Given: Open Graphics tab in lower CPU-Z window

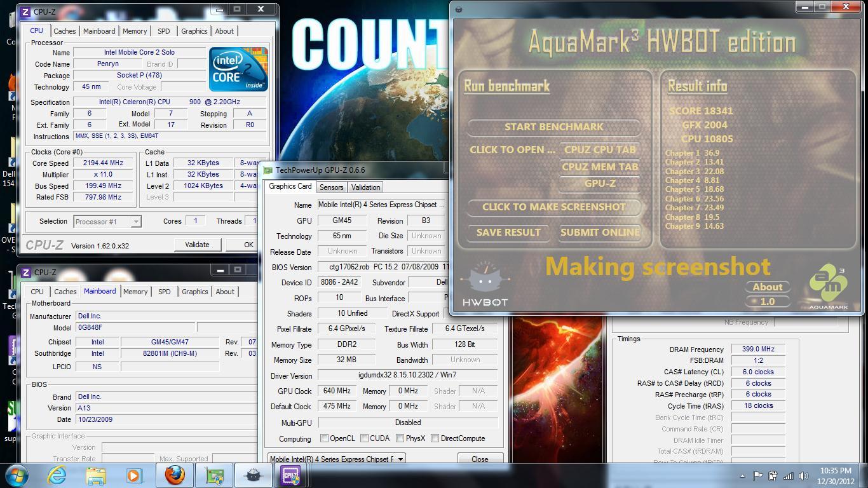Looking at the screenshot, I should click(x=195, y=292).
